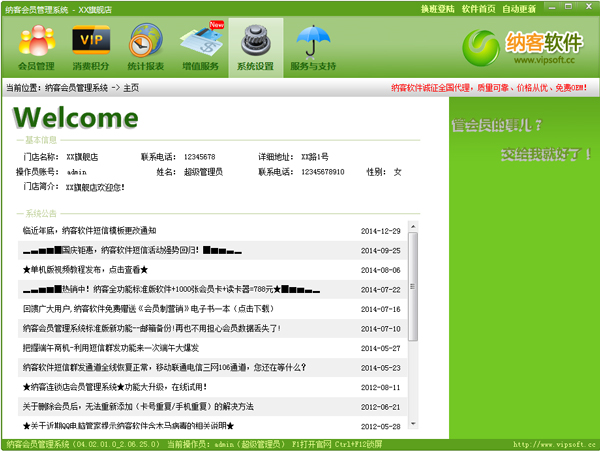Open the 单机版视频教程发布 announcement
Screen dimensions: 600x451
[x=86, y=270]
